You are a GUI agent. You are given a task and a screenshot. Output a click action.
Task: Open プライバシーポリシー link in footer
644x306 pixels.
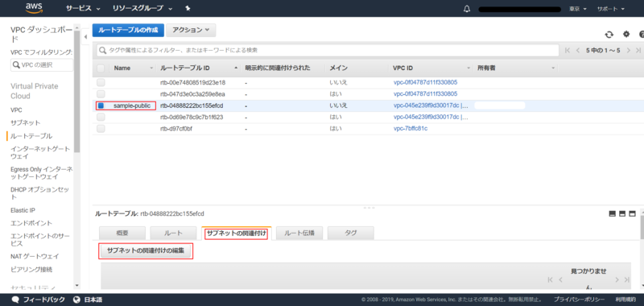[x=579, y=300]
